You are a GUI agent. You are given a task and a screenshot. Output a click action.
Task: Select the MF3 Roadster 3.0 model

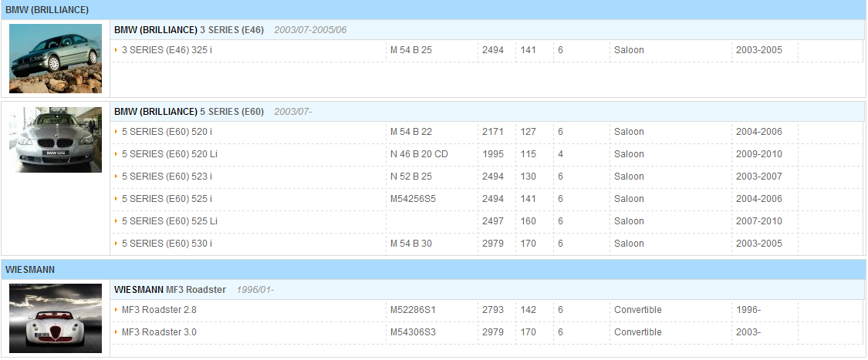[159, 332]
